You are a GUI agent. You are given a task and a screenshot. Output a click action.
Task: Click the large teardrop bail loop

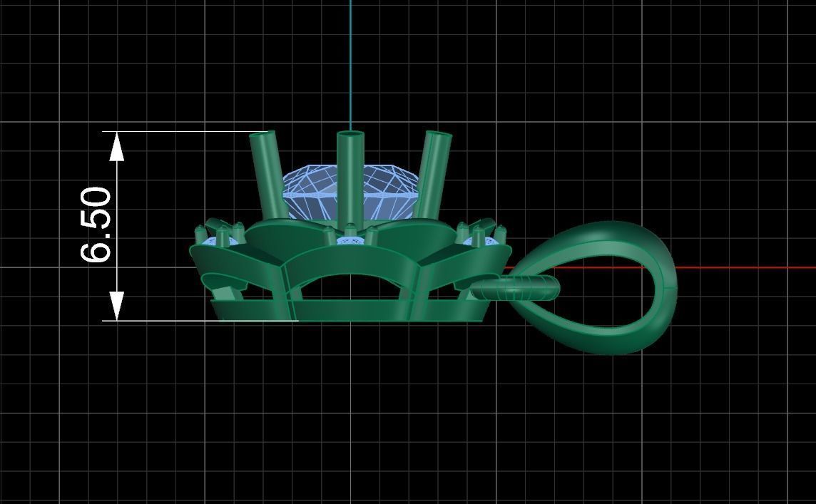click(x=593, y=287)
